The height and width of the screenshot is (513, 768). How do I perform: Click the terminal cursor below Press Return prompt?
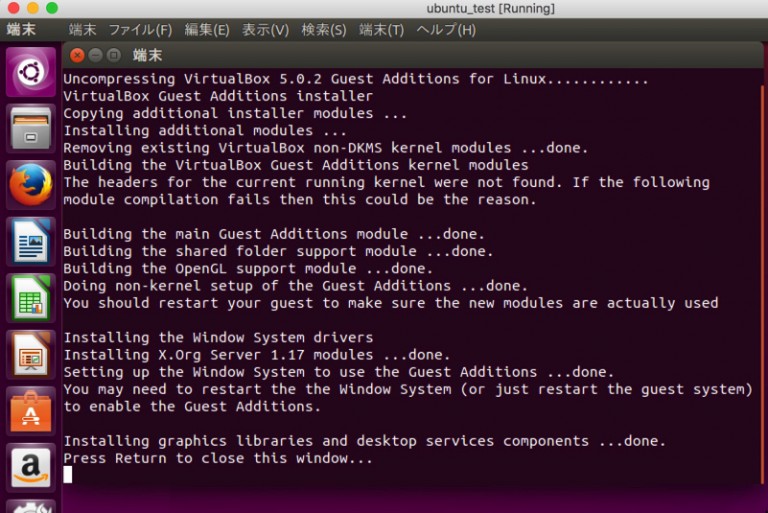(68, 475)
